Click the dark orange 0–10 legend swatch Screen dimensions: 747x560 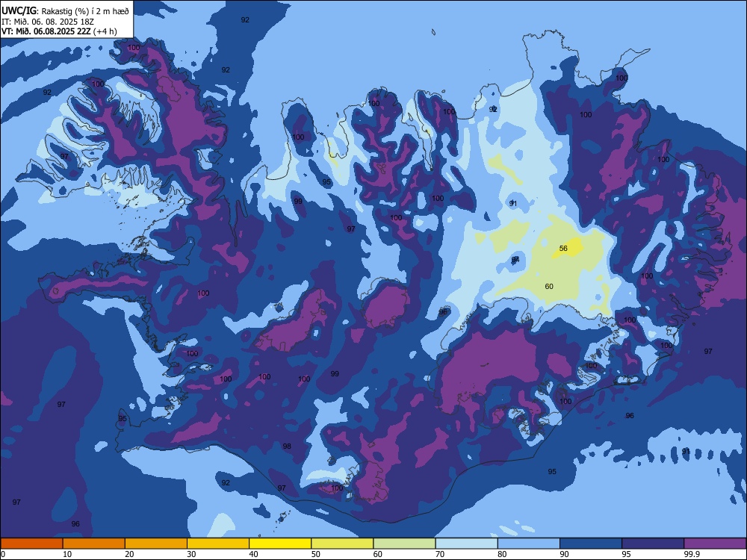(x=31, y=544)
